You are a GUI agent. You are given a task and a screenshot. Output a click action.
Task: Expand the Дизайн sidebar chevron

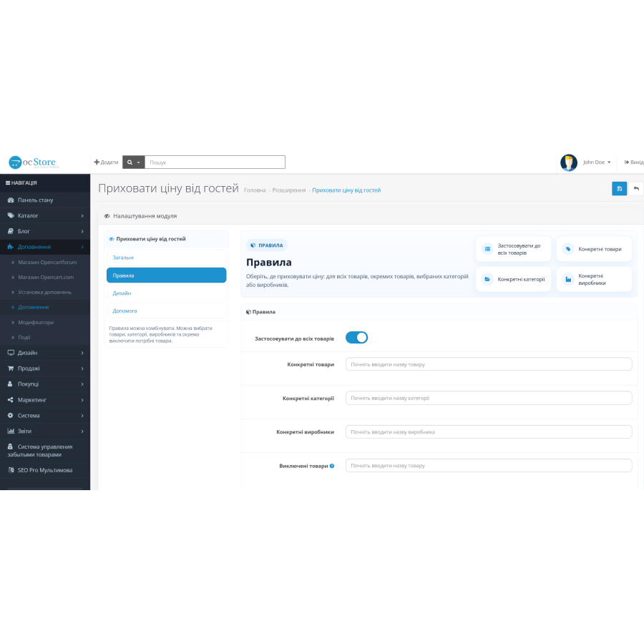(x=82, y=353)
